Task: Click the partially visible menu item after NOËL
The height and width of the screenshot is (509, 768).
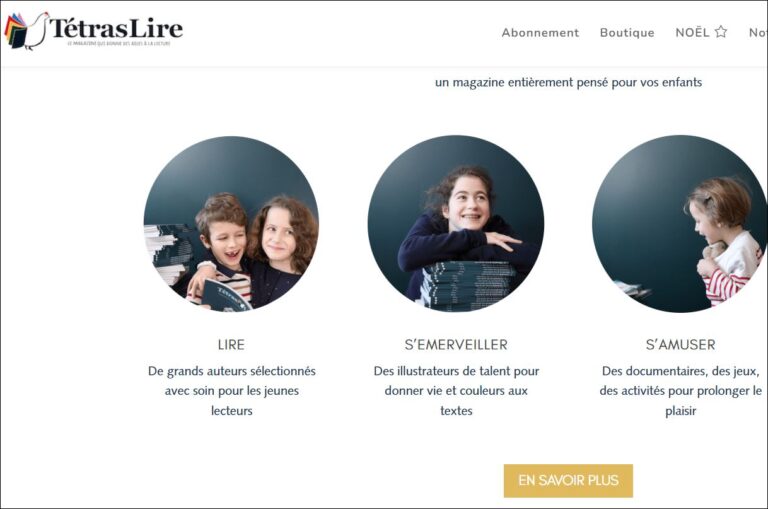Action: (x=758, y=33)
